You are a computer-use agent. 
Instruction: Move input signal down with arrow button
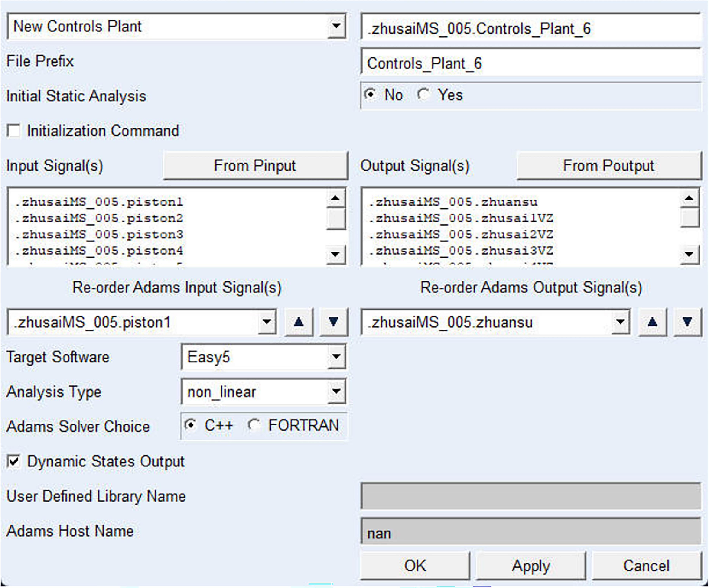coord(334,322)
